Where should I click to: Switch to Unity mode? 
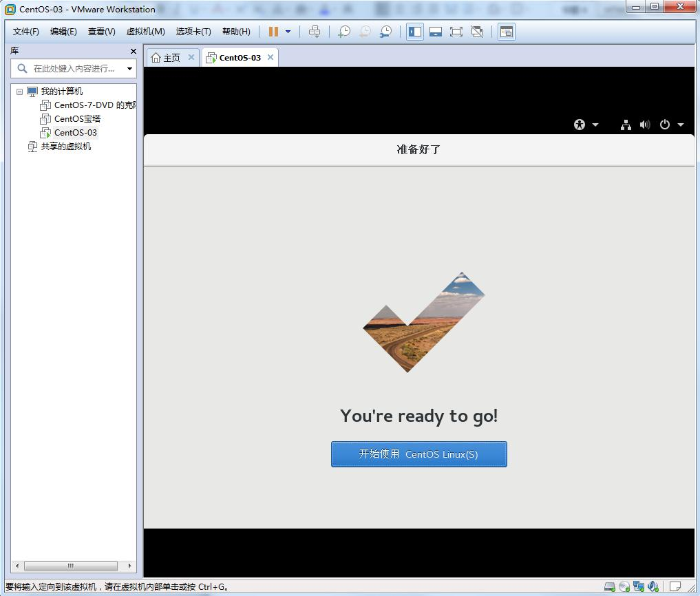tap(477, 32)
